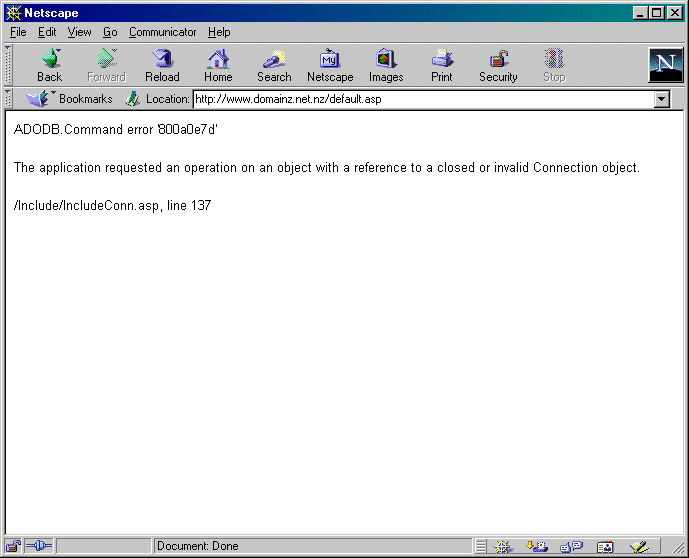Reload the current page
The width and height of the screenshot is (689, 558).
(162, 65)
